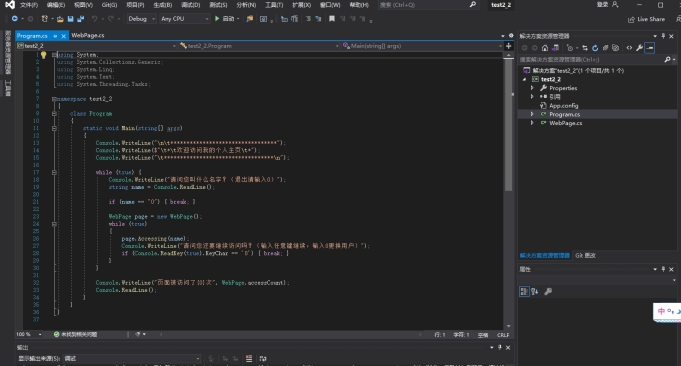Open the output source dropdown in Output panel

tap(132, 359)
